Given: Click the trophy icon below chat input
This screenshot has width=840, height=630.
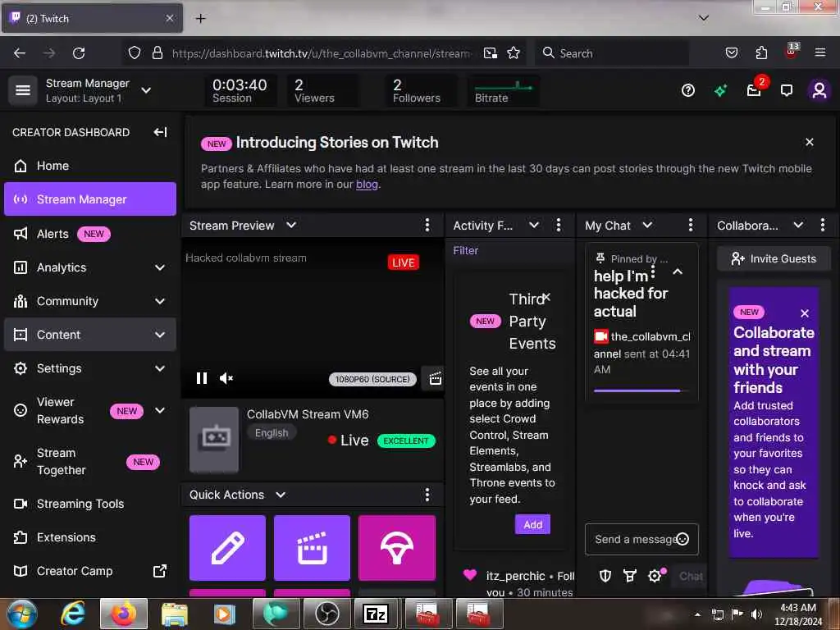Looking at the screenshot, I should coord(630,576).
